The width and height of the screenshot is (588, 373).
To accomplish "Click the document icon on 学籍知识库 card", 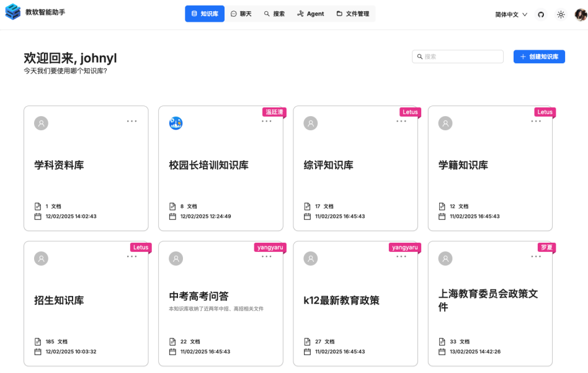I will pos(442,206).
